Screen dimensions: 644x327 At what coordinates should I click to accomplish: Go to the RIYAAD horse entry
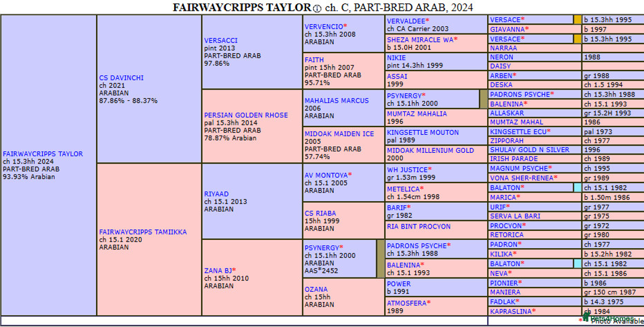point(216,194)
